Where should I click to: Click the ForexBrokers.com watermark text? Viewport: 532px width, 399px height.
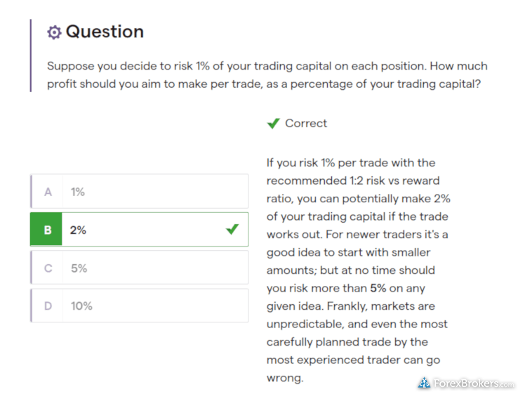(474, 384)
